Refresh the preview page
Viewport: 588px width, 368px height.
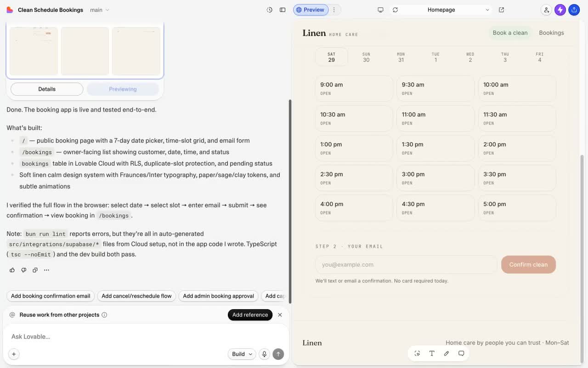pyautogui.click(x=395, y=10)
